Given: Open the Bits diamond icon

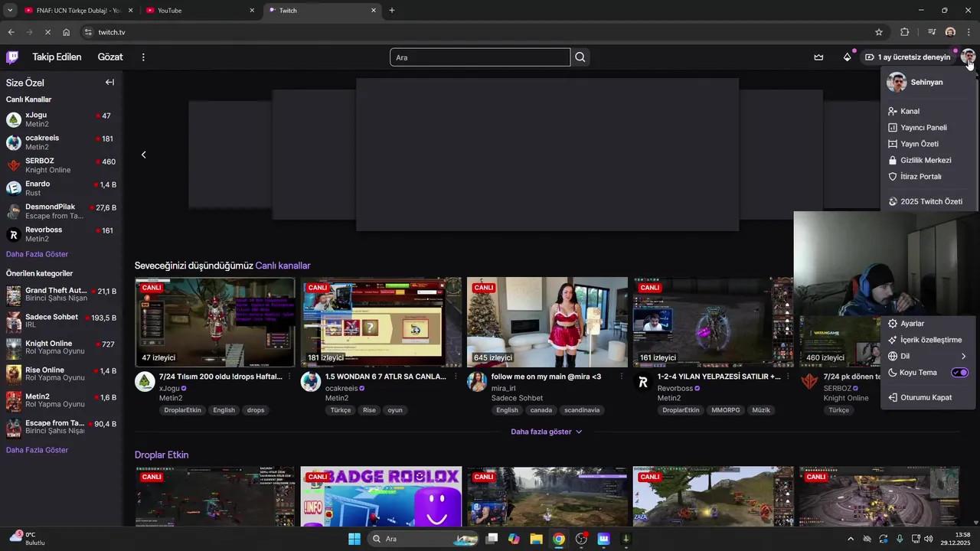Looking at the screenshot, I should 847,57.
